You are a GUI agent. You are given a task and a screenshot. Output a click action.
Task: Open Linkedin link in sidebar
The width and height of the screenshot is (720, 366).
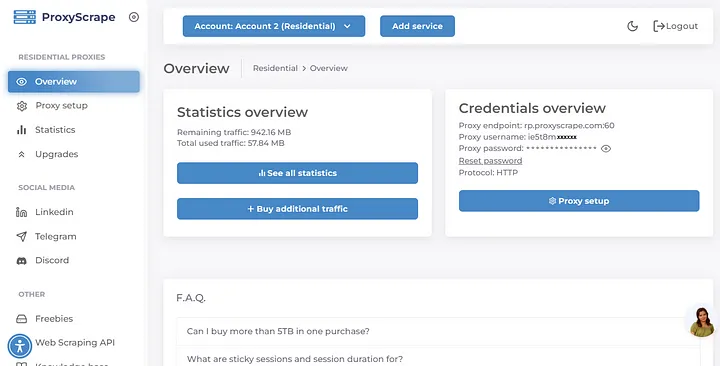(54, 212)
